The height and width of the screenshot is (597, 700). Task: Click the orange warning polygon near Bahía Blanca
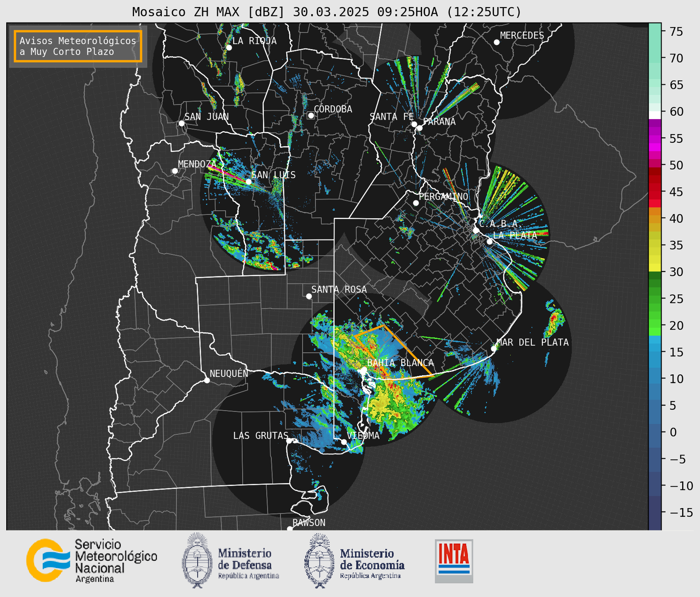[x=394, y=352]
